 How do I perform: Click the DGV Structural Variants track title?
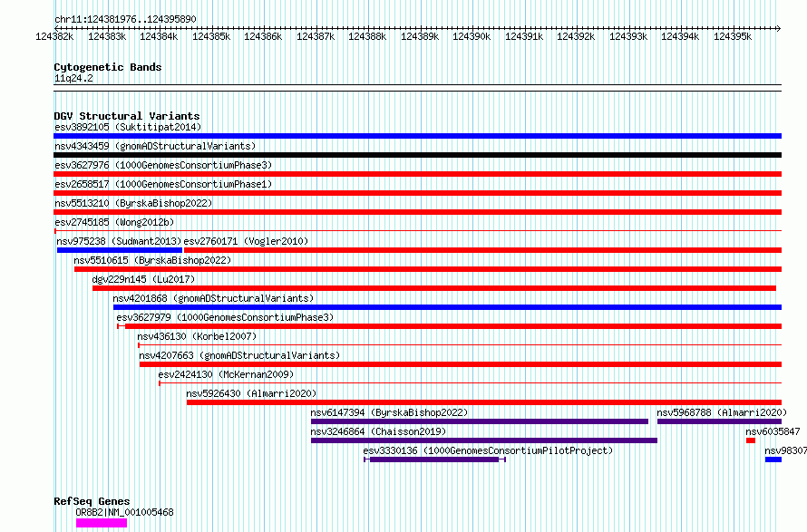tap(127, 116)
